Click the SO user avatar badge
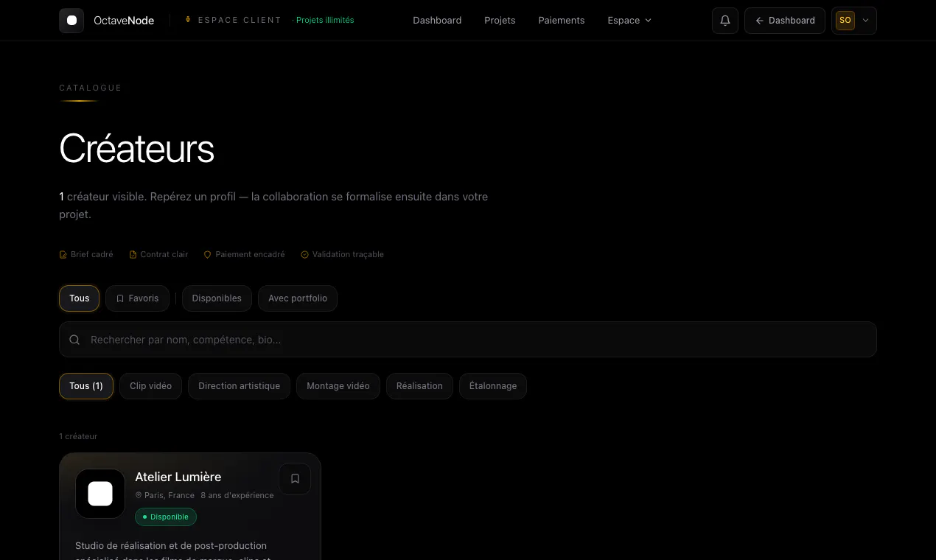Viewport: 936px width, 560px height. (x=845, y=21)
